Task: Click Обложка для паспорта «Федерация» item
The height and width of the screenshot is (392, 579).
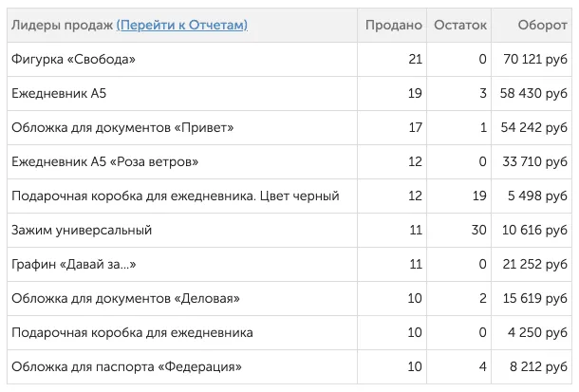Action: click(126, 367)
